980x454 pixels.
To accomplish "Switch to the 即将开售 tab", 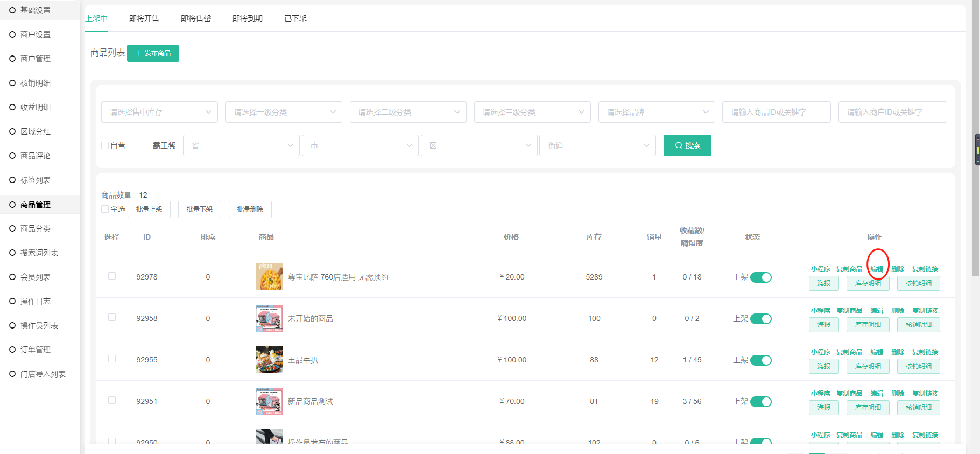I will point(144,18).
